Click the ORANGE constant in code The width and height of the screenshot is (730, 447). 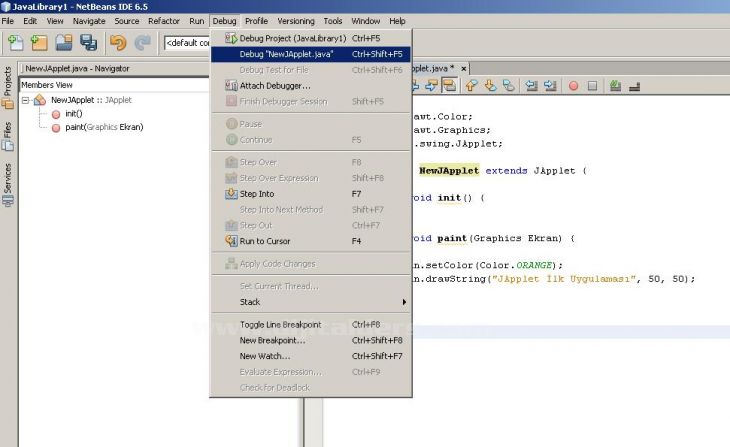point(534,265)
